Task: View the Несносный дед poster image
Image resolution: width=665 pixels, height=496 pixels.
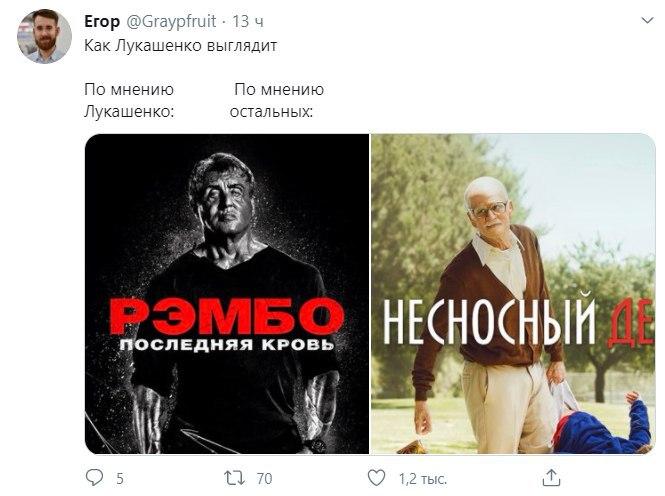Action: point(513,294)
